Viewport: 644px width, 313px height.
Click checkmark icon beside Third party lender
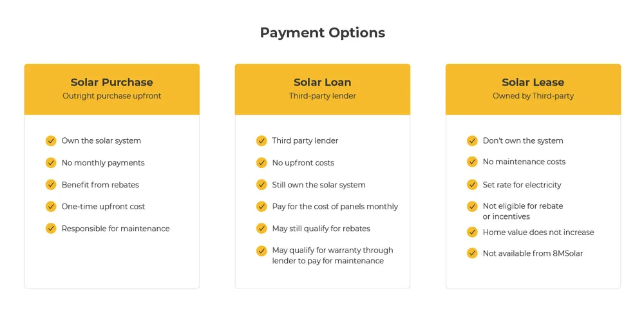(x=261, y=141)
